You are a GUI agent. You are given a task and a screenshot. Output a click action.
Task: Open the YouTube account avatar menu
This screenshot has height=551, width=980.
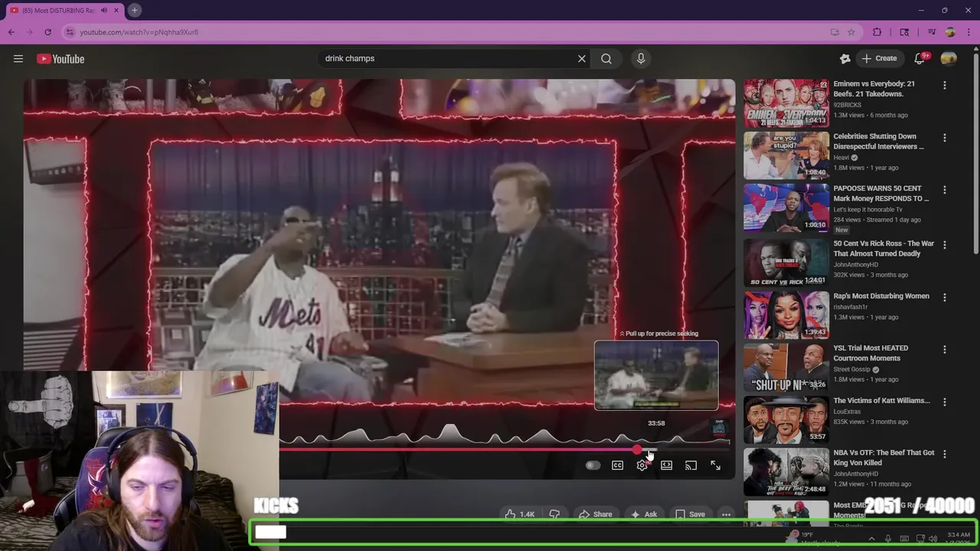point(949,58)
